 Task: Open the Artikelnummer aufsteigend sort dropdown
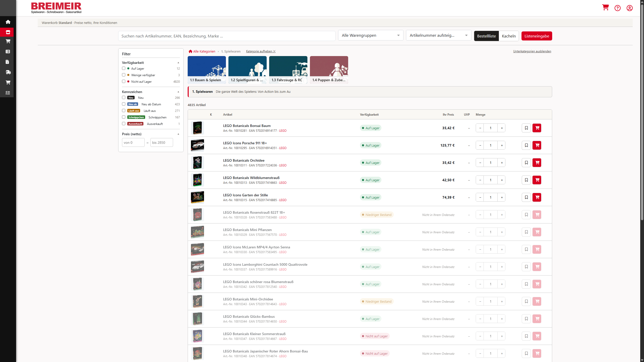(438, 35)
